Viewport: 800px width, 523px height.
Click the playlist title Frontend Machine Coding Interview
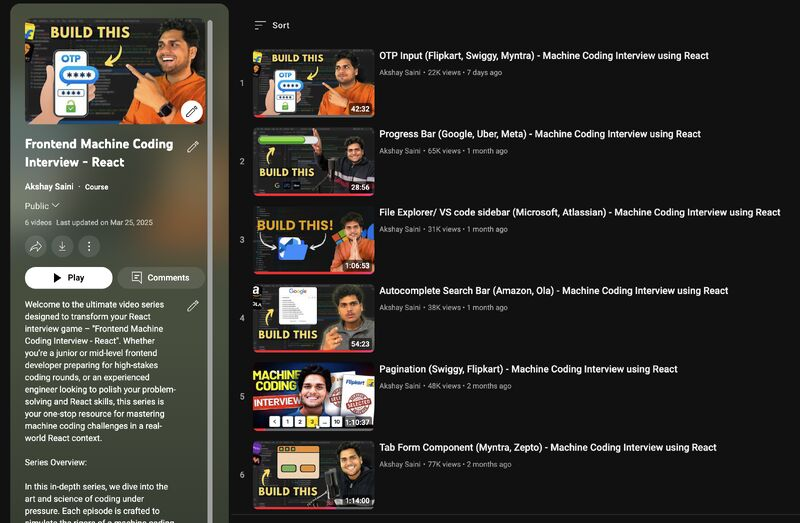point(99,153)
